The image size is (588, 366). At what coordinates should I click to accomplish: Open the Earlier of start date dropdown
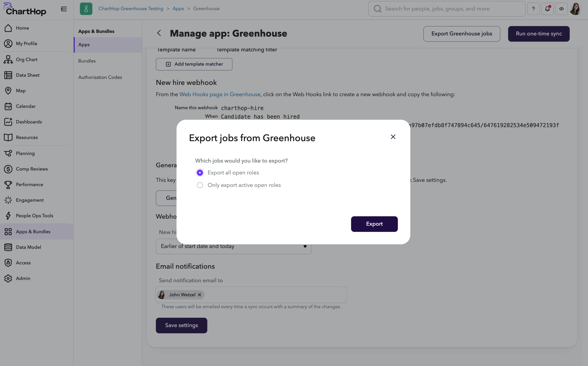[234, 246]
